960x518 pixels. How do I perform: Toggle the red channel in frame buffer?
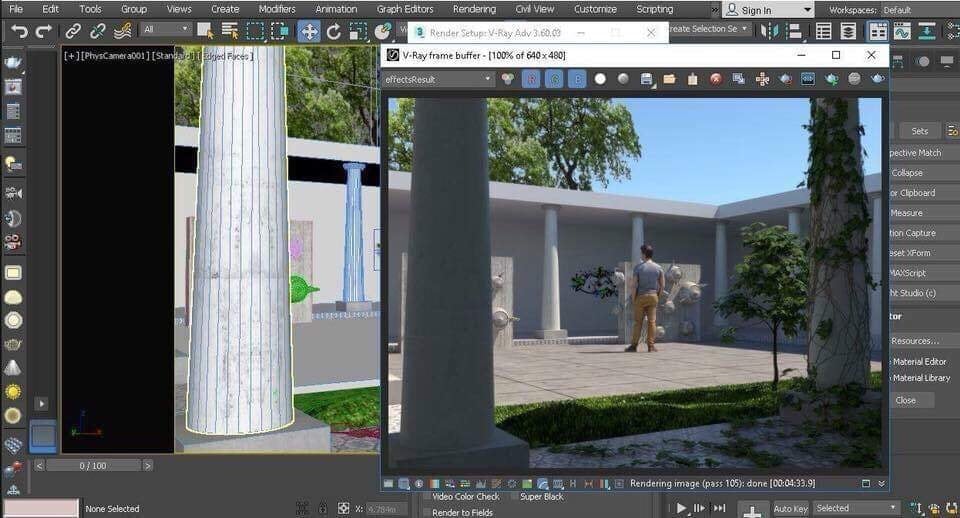[531, 79]
